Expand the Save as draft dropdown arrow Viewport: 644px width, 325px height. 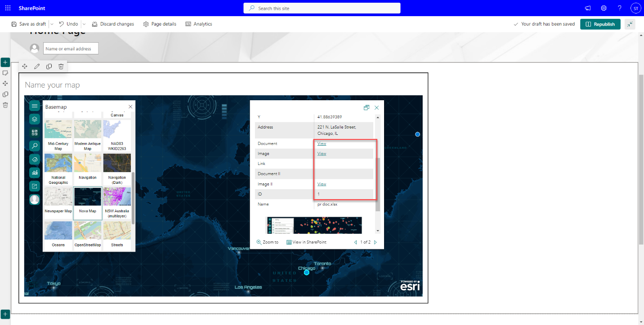point(51,24)
